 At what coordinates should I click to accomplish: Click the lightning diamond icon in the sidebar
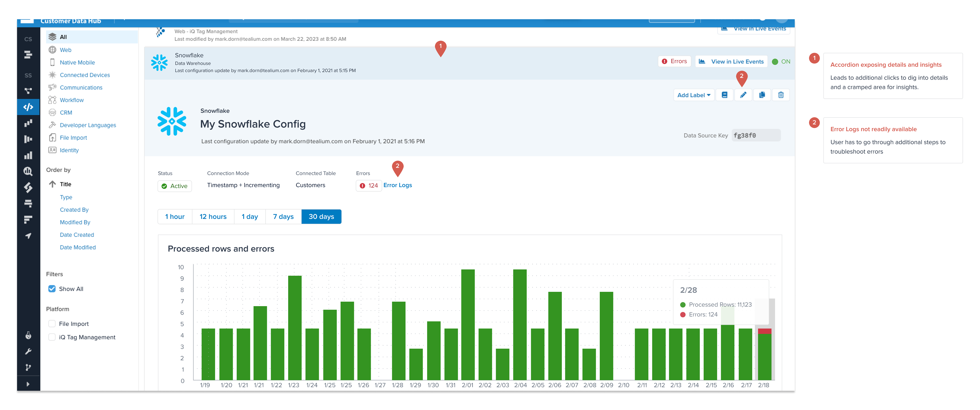(28, 187)
